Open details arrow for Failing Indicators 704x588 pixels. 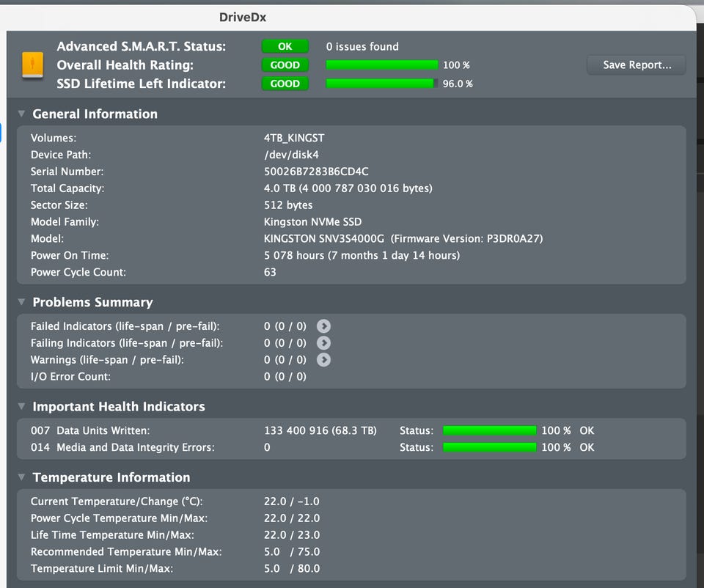[x=323, y=343]
